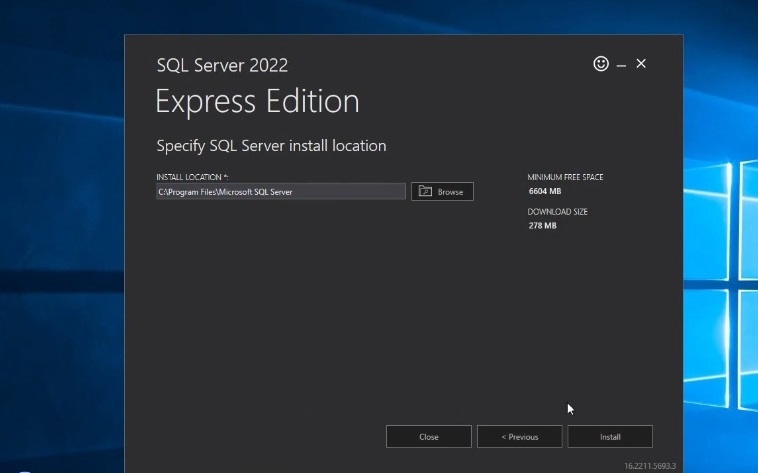Screen dimensions: 758x473
Task: Click the Close button at the bottom
Action: click(x=429, y=437)
